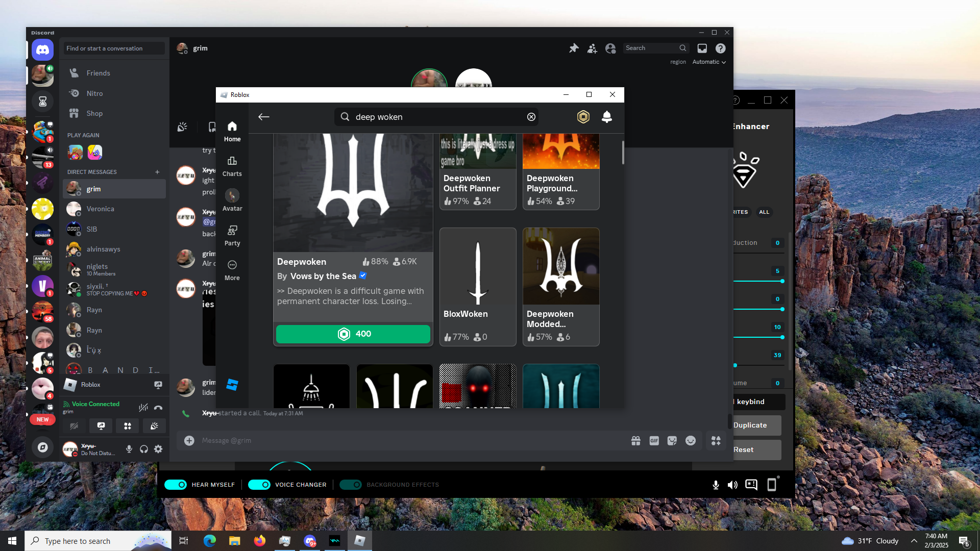980x551 pixels.
Task: Open Robux balance icon in Roblox
Action: point(583,117)
